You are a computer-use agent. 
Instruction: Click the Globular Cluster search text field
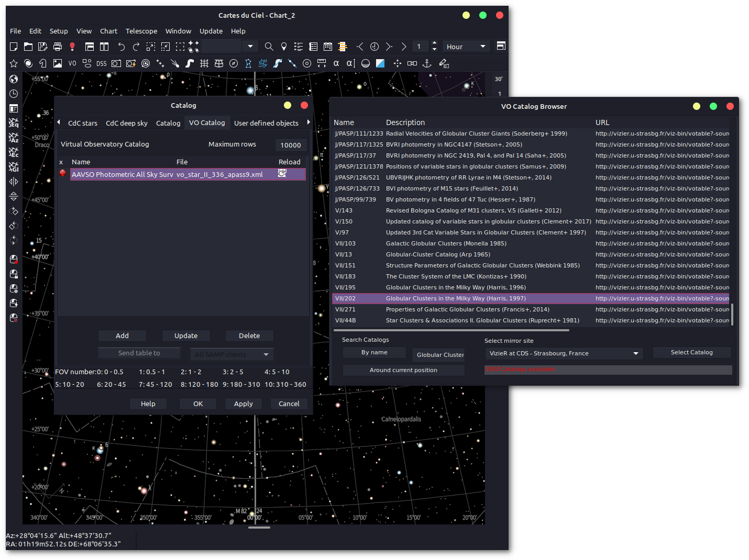438,354
